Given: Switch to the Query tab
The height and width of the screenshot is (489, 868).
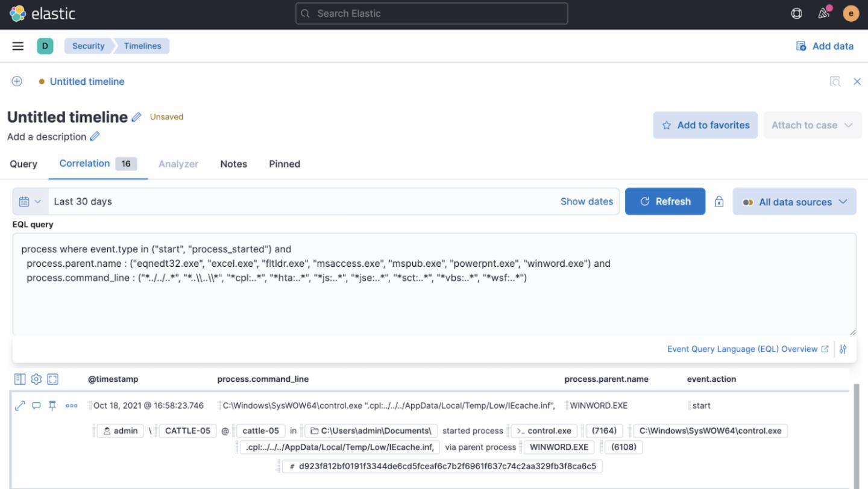Looking at the screenshot, I should 23,164.
